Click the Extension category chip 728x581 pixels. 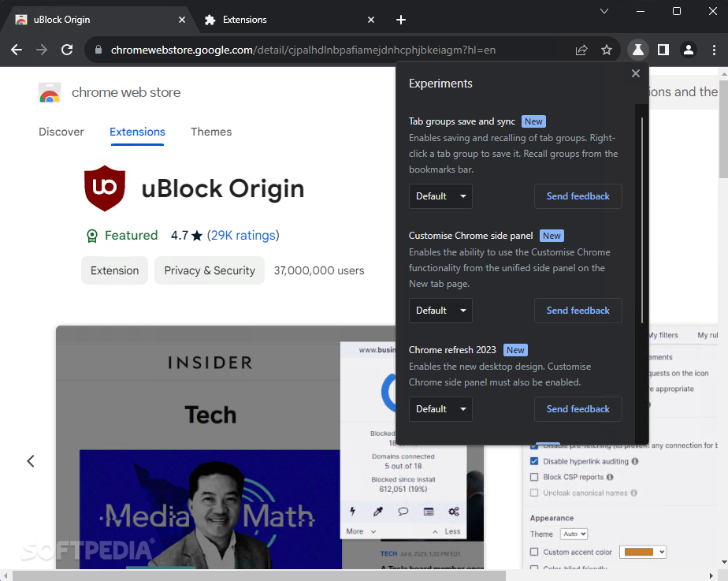115,270
